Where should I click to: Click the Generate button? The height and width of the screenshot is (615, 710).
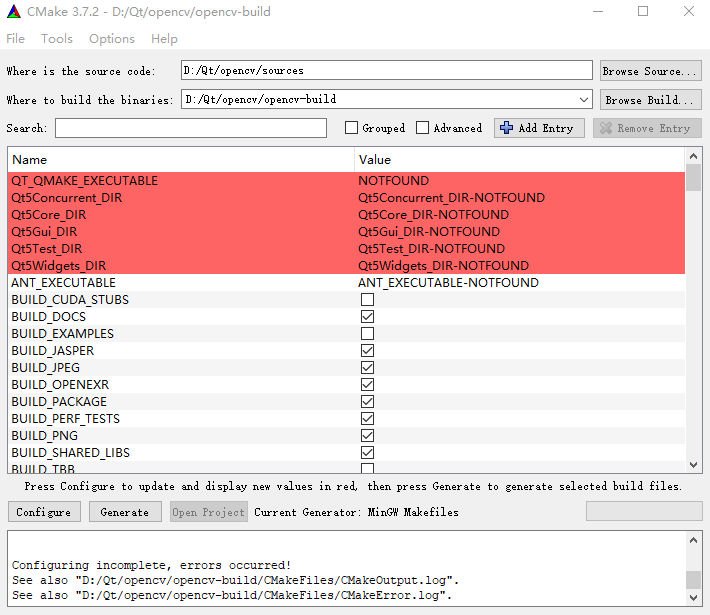pyautogui.click(x=125, y=512)
